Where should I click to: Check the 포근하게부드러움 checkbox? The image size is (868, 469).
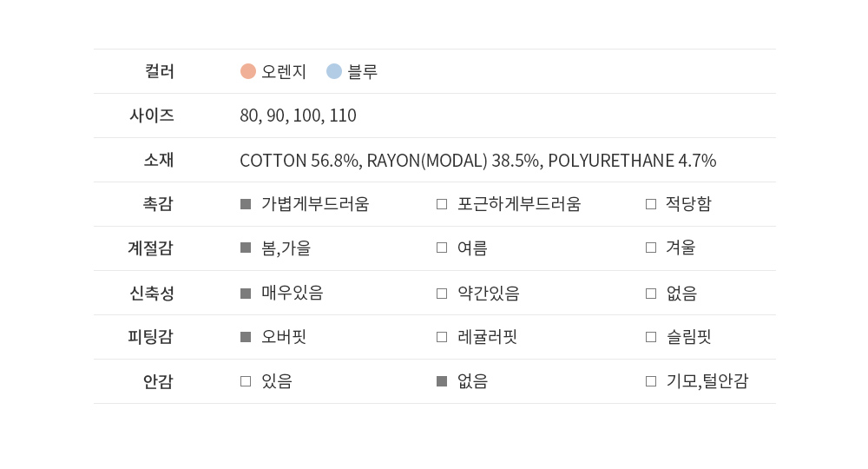[x=442, y=204]
